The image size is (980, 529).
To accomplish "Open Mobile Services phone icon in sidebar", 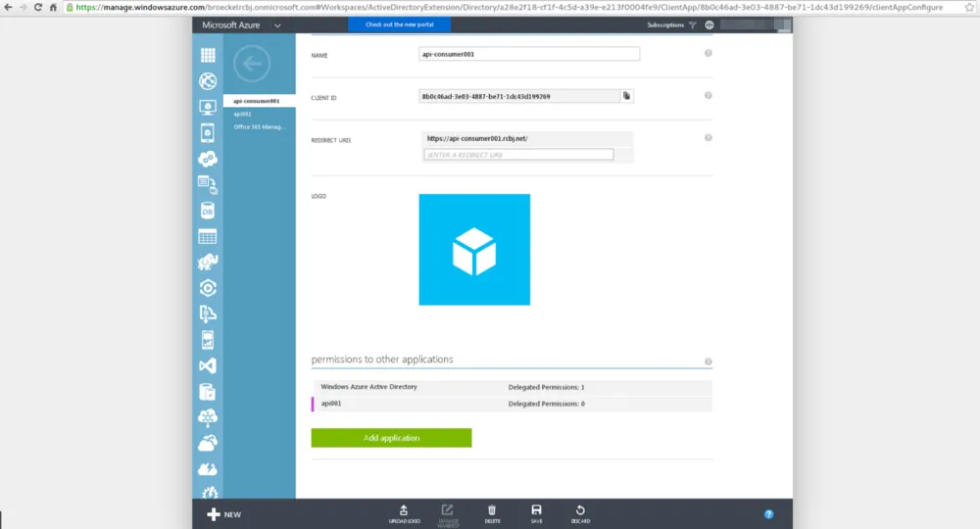I will 208,133.
